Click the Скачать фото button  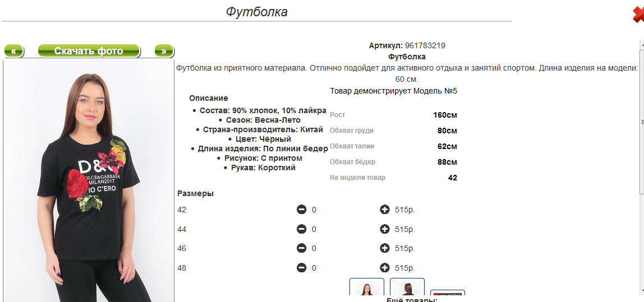pos(89,51)
